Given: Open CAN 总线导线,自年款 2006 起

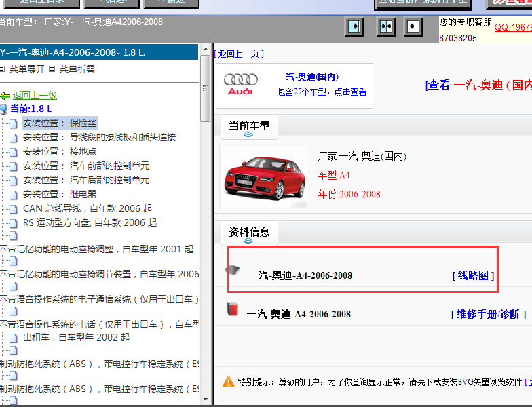Looking at the screenshot, I should tap(88, 209).
